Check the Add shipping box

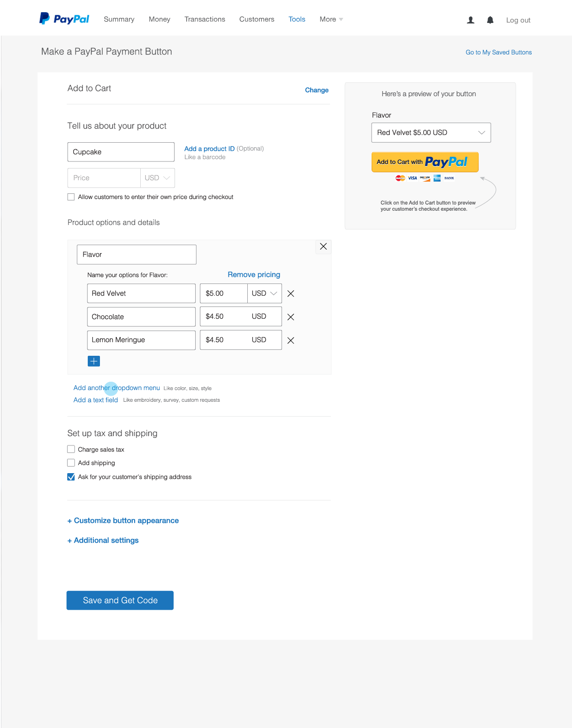pyautogui.click(x=71, y=463)
